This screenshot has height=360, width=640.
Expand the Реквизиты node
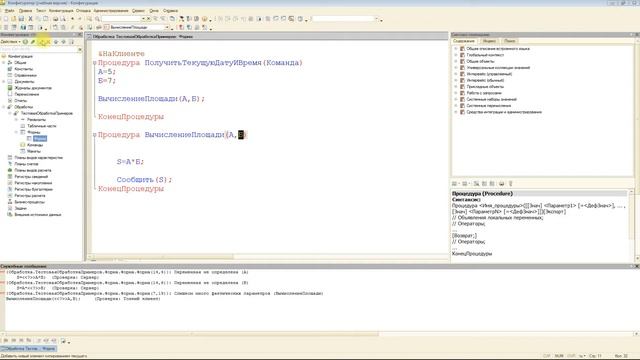16,120
